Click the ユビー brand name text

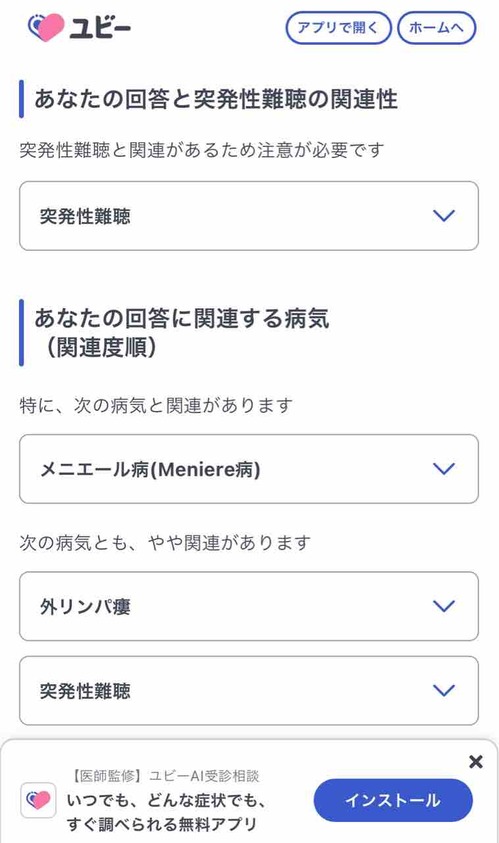pos(101,27)
